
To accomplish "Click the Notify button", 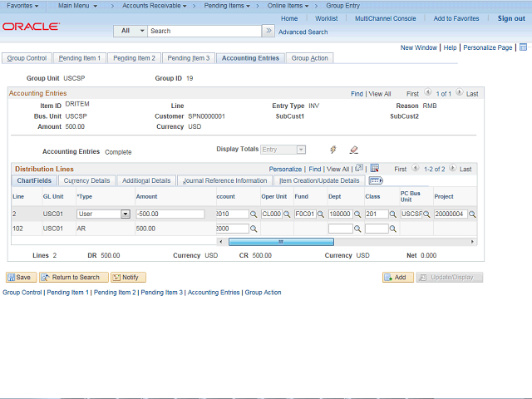I will click(128, 277).
